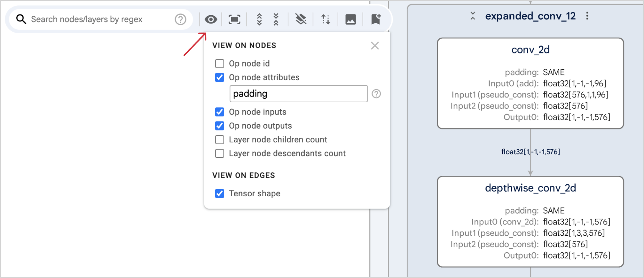This screenshot has width=644, height=278.
Task: Click the padding attribute filter field
Action: [x=298, y=94]
